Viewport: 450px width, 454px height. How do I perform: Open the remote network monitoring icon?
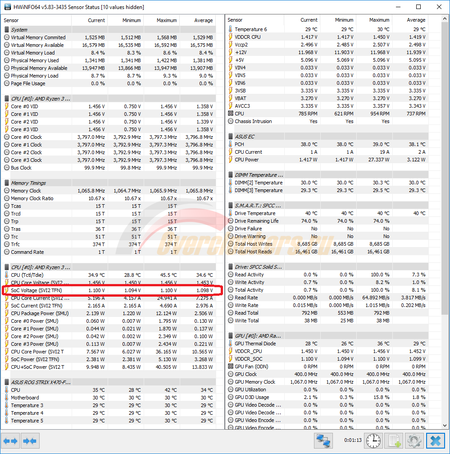tap(323, 441)
